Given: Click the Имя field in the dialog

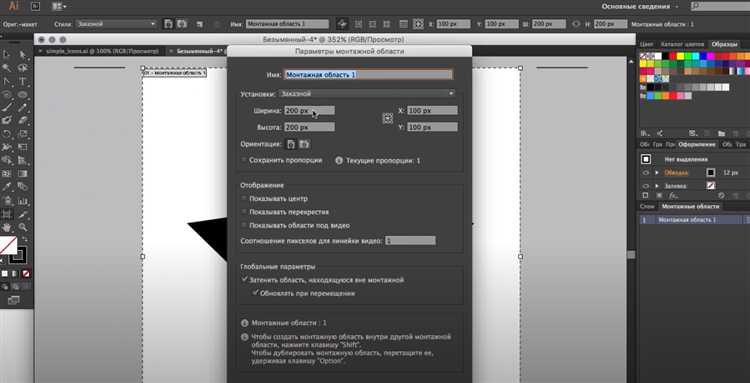Looking at the screenshot, I should pos(368,75).
